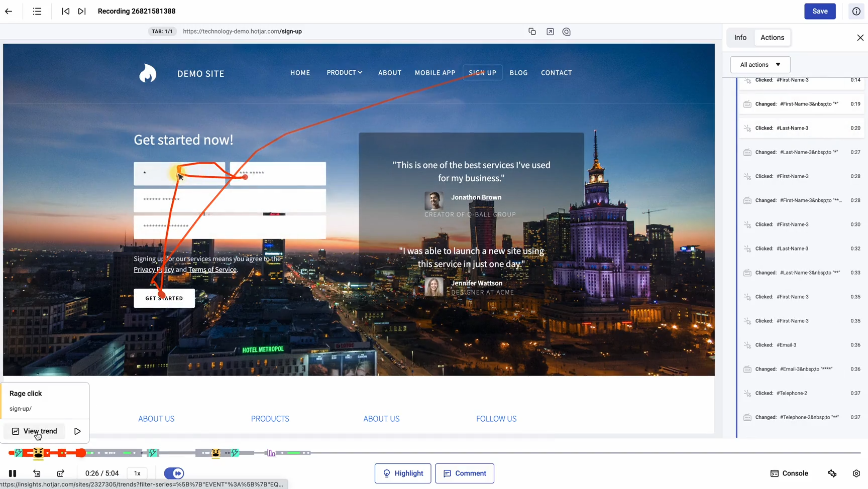Select the Actions tab
The width and height of the screenshot is (868, 489).
click(772, 38)
